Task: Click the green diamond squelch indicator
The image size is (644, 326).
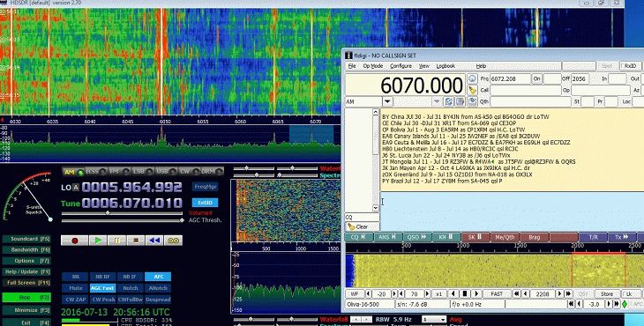Action: coord(625,304)
